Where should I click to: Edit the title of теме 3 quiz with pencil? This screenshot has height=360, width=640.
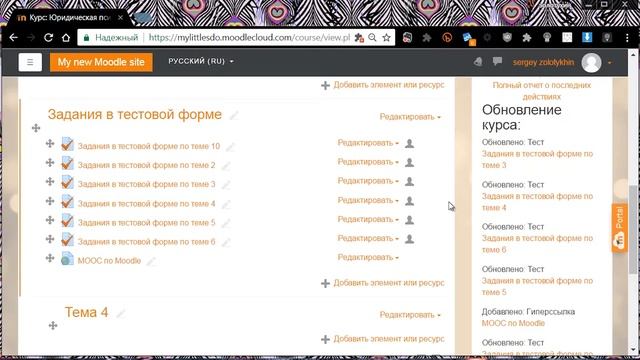tap(226, 184)
